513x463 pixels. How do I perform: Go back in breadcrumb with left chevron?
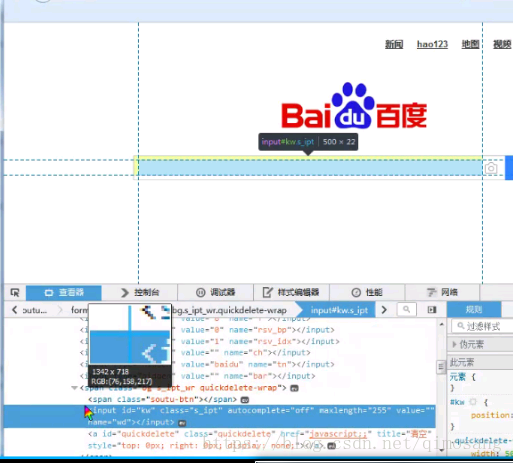15,310
